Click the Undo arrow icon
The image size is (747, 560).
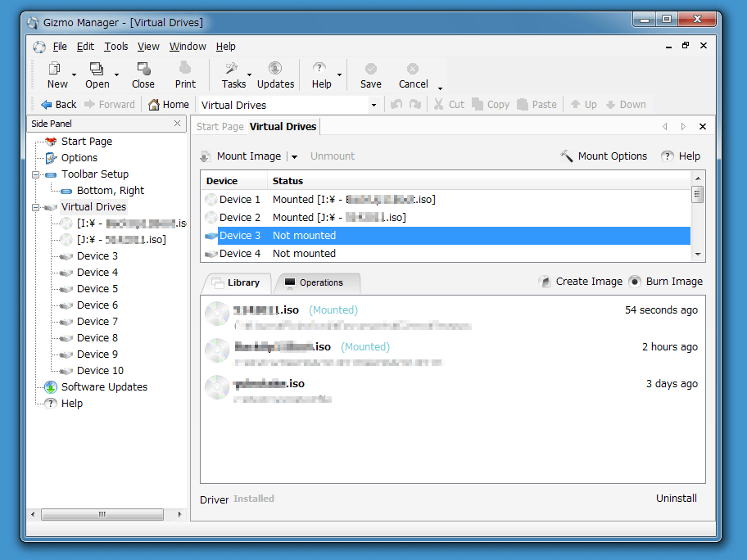396,104
